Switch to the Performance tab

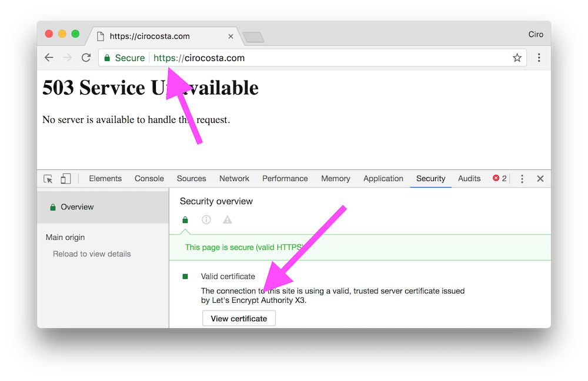tap(285, 179)
